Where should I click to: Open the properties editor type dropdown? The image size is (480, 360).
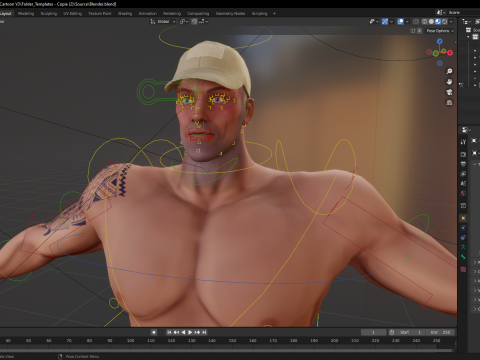coord(466,130)
